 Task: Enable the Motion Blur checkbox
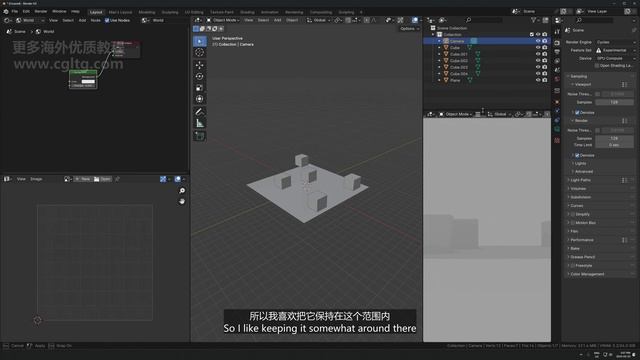(573, 223)
